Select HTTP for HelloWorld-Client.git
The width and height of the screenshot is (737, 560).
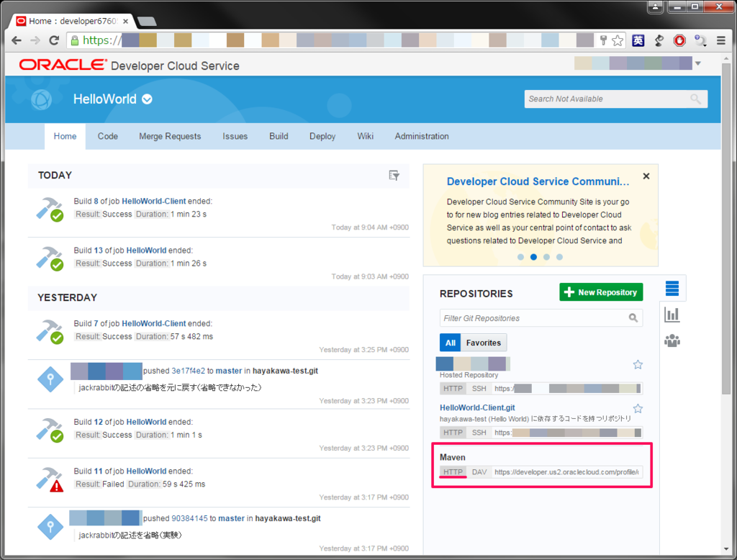453,433
